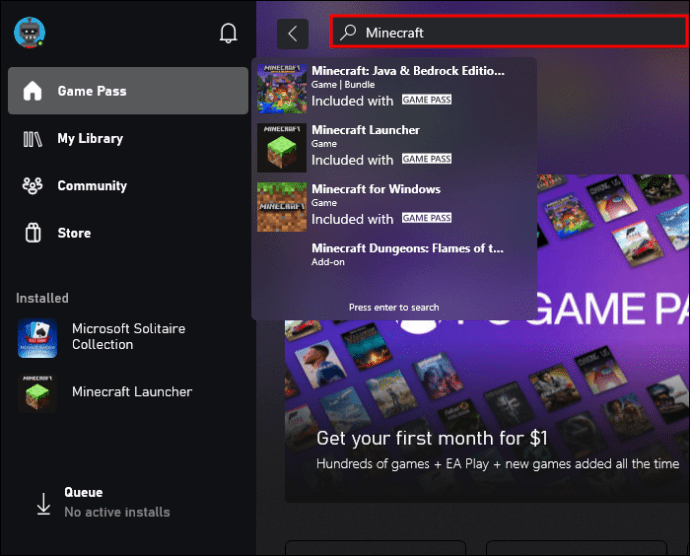This screenshot has width=690, height=556.
Task: Open the Queue with no active installs
Action: (103, 502)
